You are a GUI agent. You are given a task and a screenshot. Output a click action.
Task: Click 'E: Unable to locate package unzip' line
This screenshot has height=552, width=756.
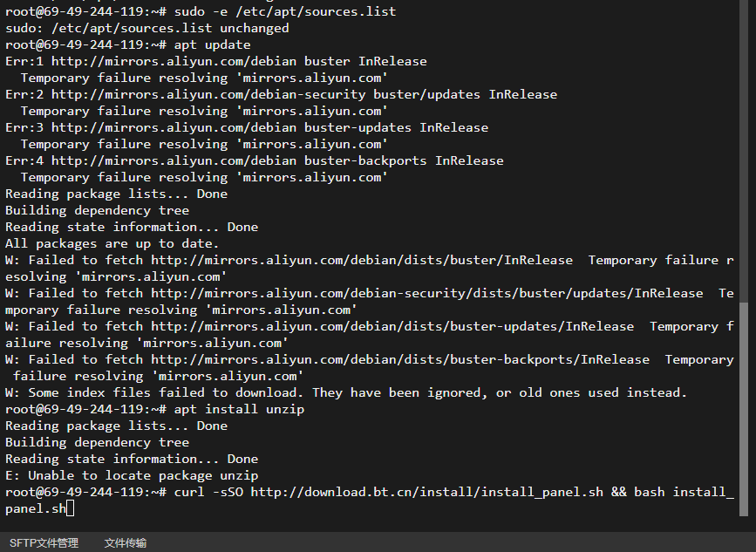pyautogui.click(x=132, y=476)
